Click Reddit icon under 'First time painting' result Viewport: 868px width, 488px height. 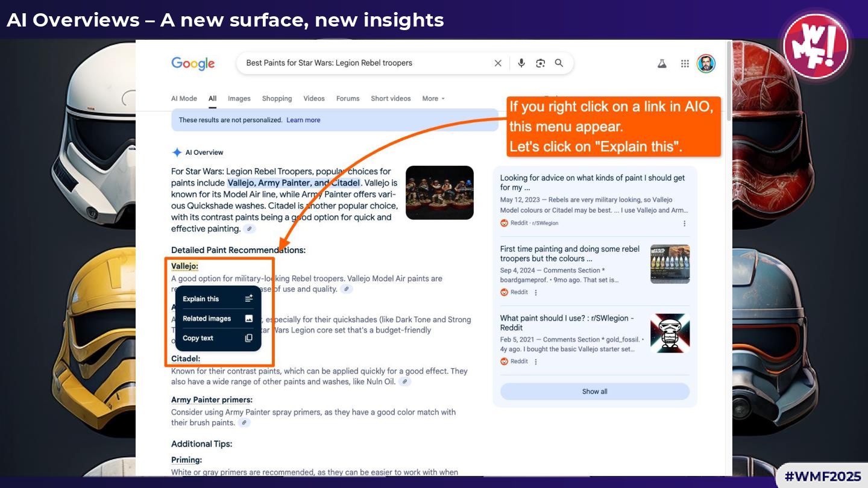coord(505,292)
